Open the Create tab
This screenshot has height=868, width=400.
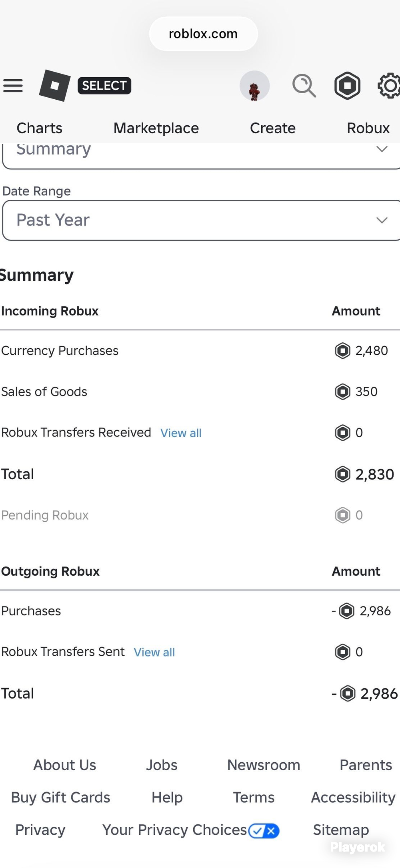pos(272,128)
